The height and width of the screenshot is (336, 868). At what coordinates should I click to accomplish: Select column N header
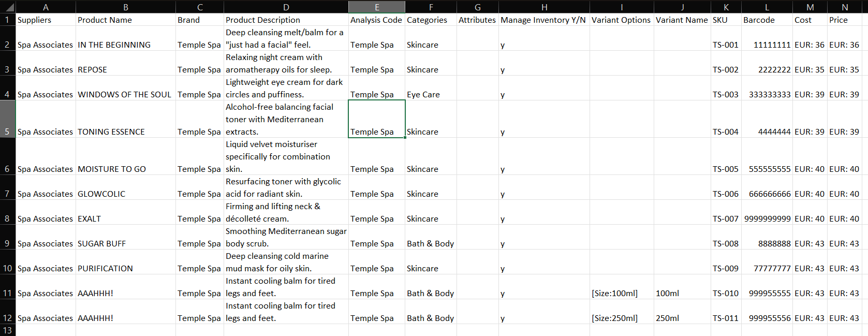point(845,7)
